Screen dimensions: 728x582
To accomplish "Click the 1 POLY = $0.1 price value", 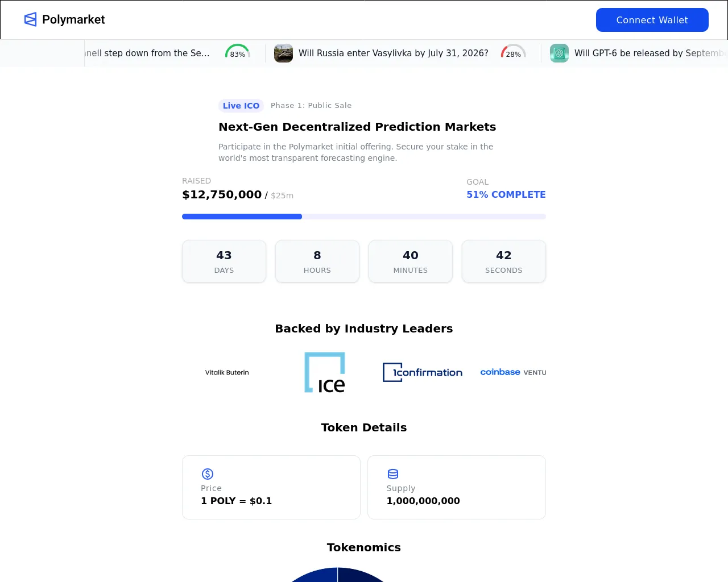I will (x=236, y=501).
